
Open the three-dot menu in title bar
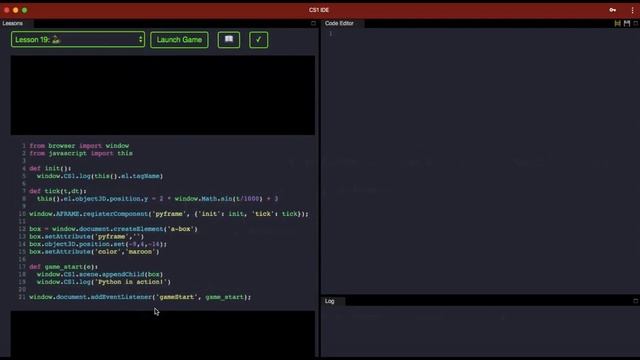632,10
